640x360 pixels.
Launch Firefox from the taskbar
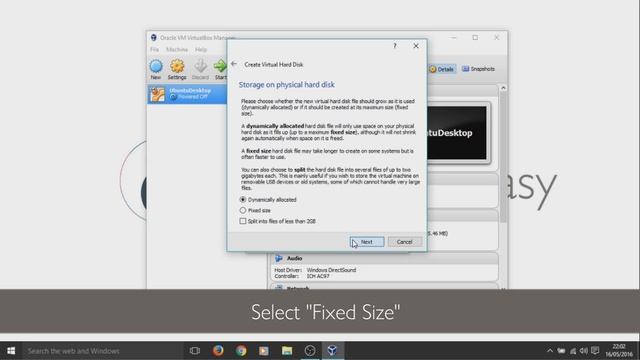pyautogui.click(x=218, y=351)
